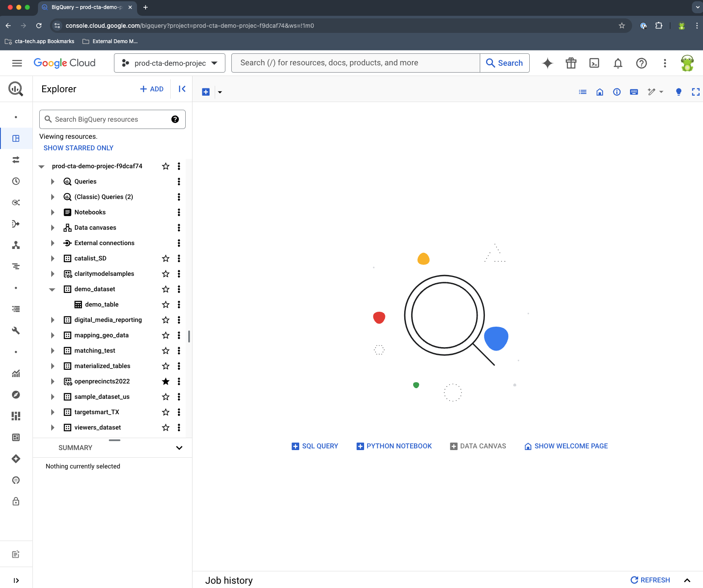Expand the Queries node
This screenshot has height=588, width=703.
pos(53,181)
